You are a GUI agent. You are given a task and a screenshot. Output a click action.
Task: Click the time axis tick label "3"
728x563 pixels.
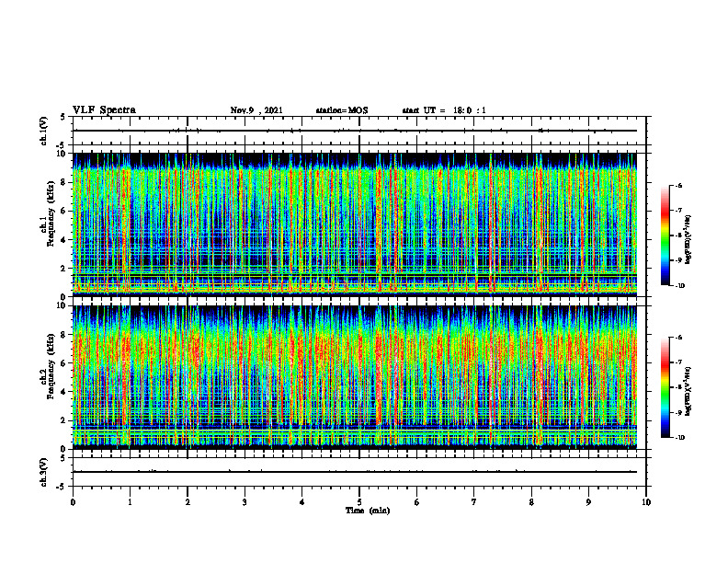coord(245,502)
